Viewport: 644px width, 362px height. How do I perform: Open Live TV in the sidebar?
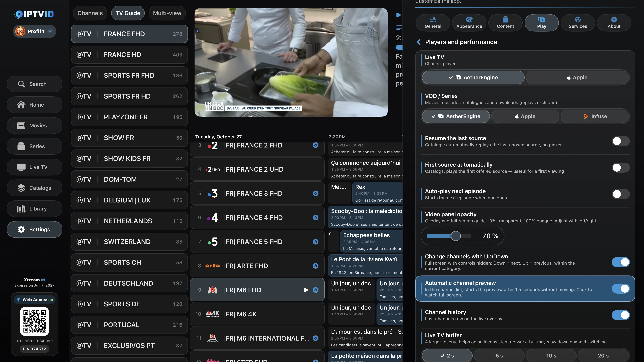(35, 167)
